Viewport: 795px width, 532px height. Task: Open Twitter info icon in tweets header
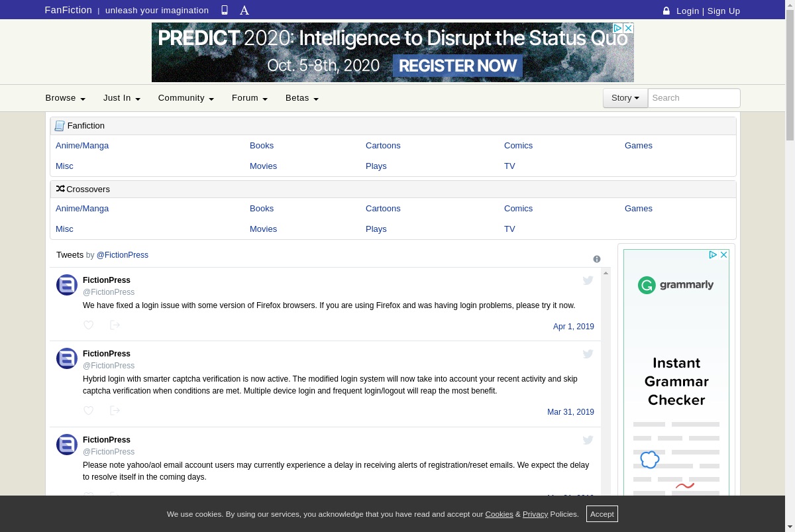[597, 259]
